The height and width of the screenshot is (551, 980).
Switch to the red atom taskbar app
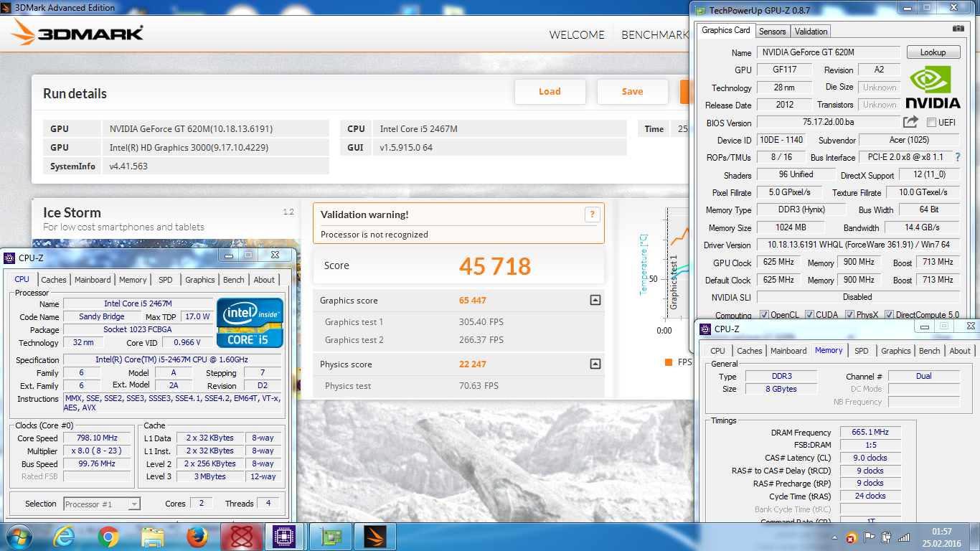(241, 537)
